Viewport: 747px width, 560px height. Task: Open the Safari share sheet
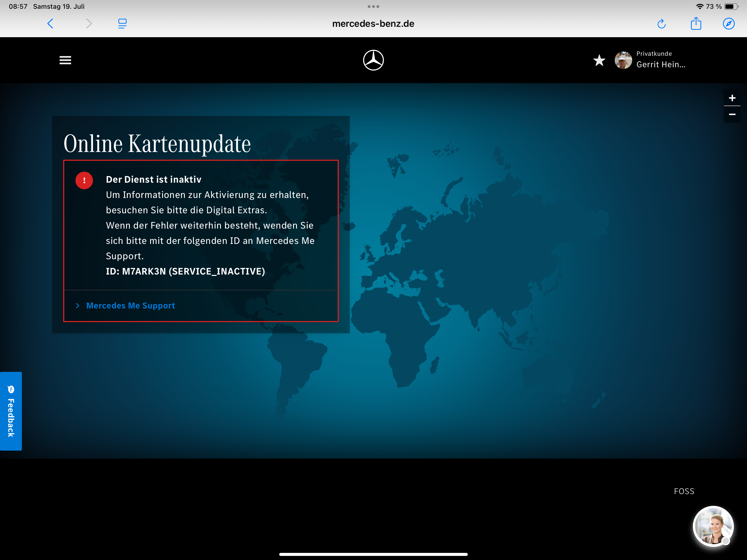[x=696, y=23]
